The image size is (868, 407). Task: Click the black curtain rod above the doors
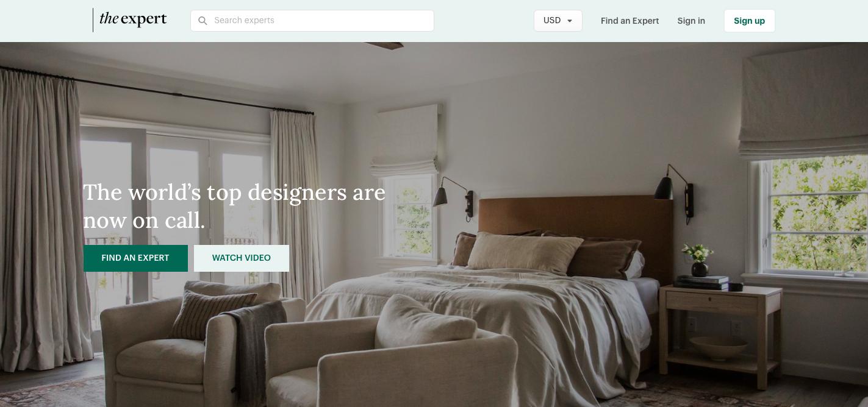click(183, 96)
